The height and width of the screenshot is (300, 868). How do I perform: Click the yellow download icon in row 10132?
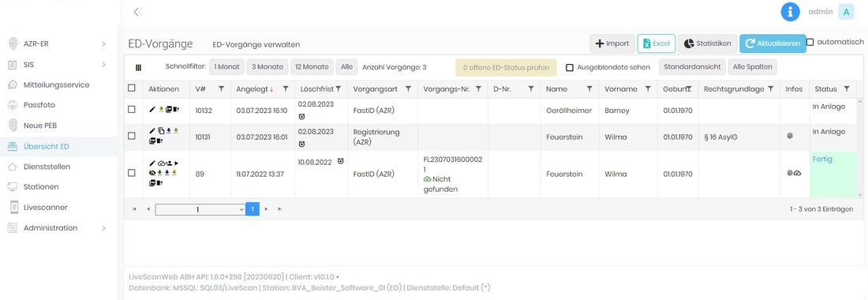(x=161, y=110)
